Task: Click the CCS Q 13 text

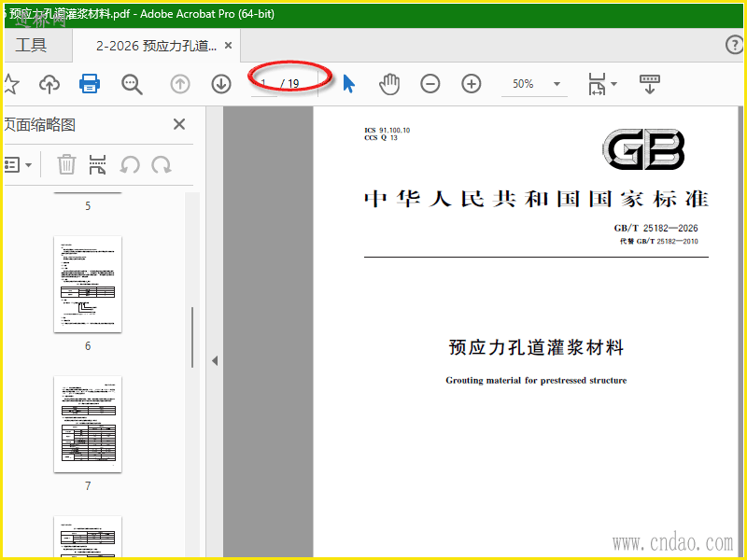Action: tap(381, 137)
